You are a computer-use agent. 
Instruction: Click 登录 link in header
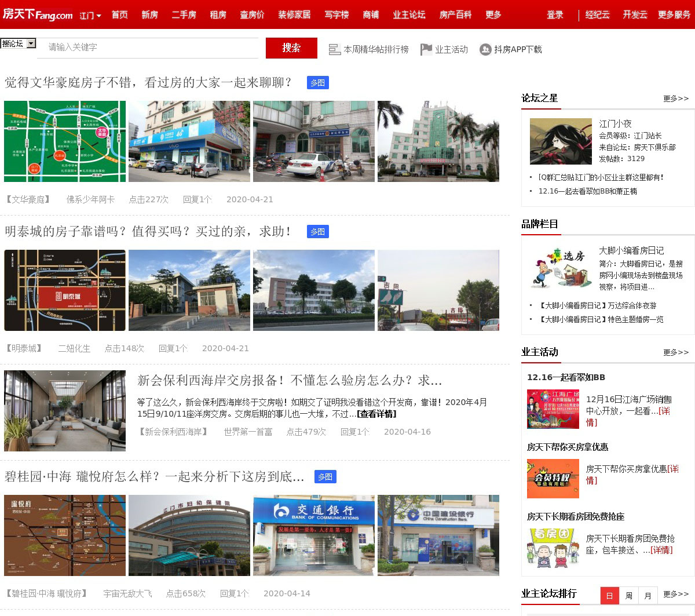point(555,14)
